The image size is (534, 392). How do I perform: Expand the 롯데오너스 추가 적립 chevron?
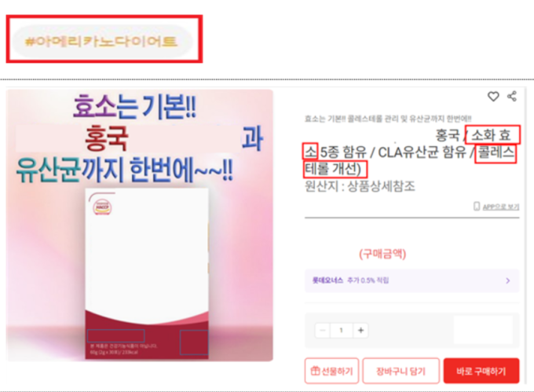click(508, 280)
